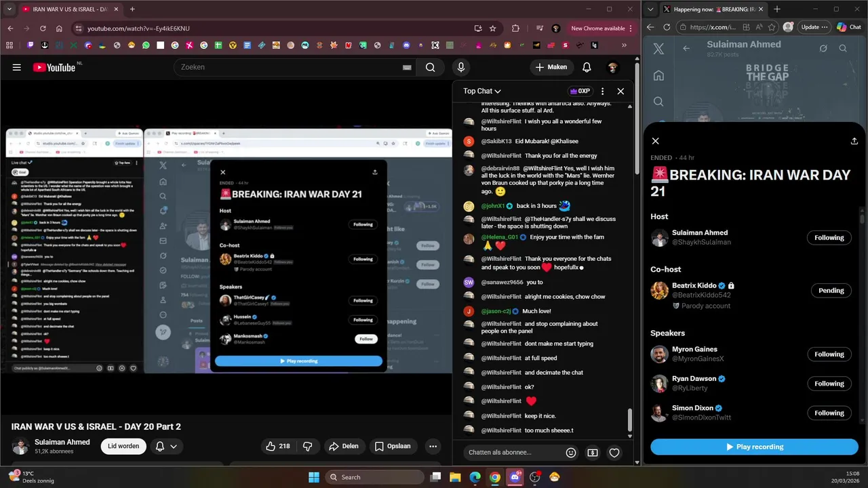Click the video player thumbnail area
Viewport: 868px width, 488px height.
point(226,249)
